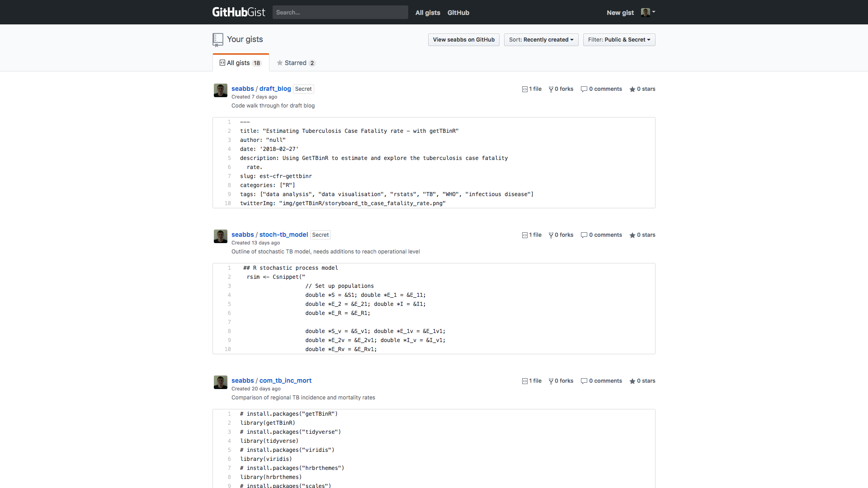Viewport: 868px width, 488px height.
Task: Open seabbs avatar beside draft_blog gist
Action: pos(220,90)
